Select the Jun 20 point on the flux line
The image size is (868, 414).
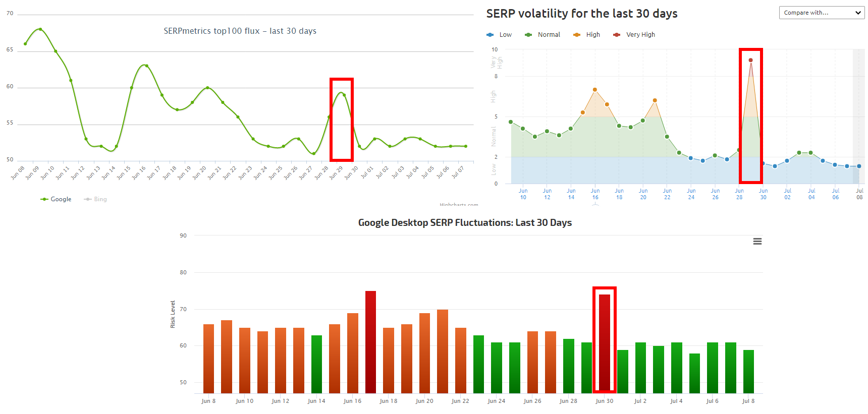point(207,88)
